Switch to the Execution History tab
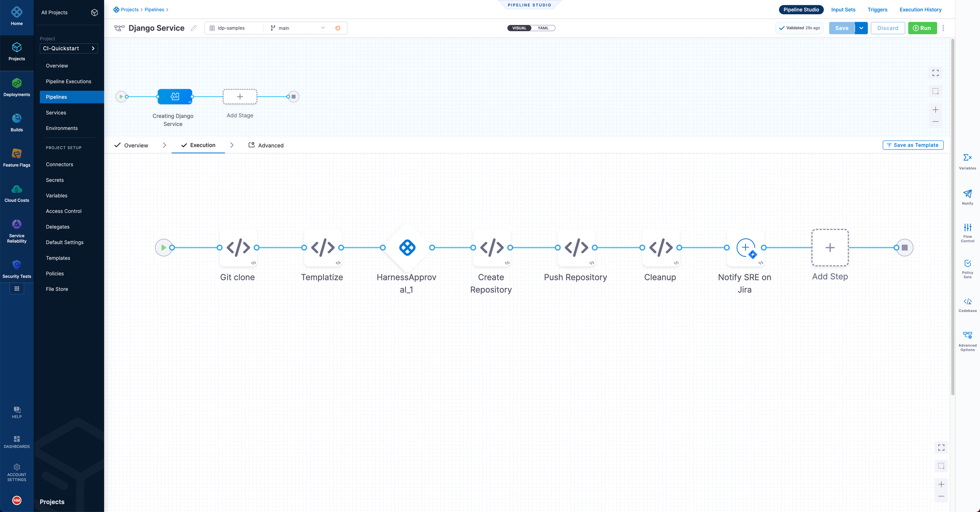980x512 pixels. 920,9
